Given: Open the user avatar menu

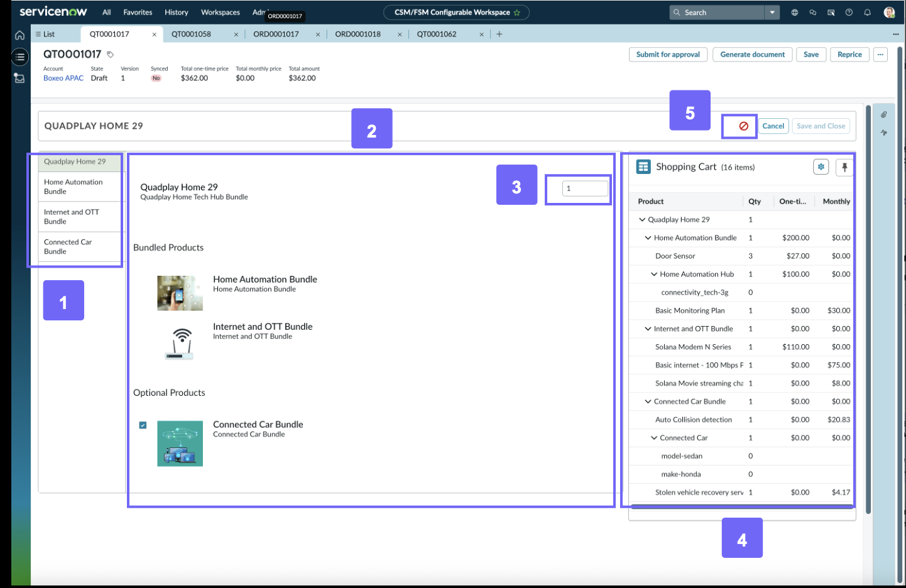Looking at the screenshot, I should (889, 13).
